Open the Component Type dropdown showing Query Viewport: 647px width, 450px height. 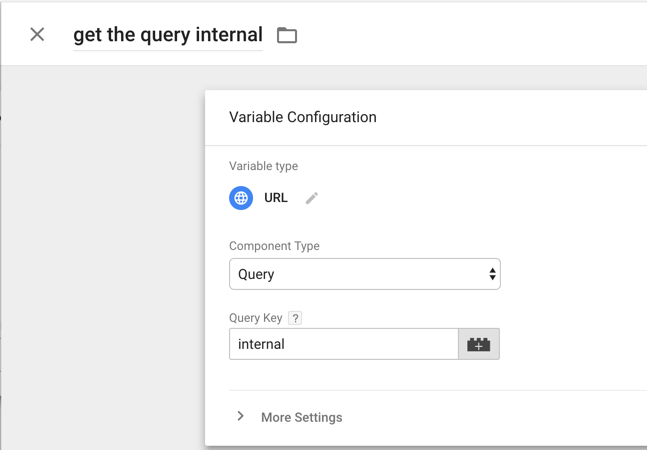[365, 274]
